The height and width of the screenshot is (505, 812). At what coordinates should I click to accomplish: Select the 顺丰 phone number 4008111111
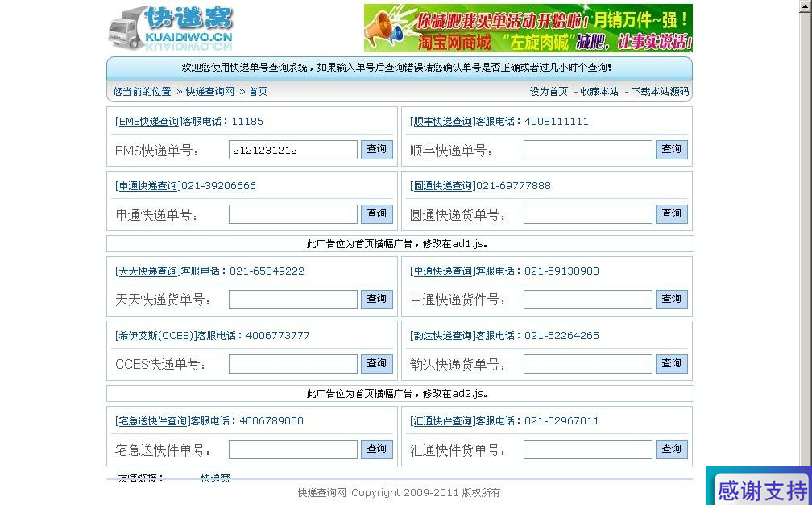tap(557, 122)
